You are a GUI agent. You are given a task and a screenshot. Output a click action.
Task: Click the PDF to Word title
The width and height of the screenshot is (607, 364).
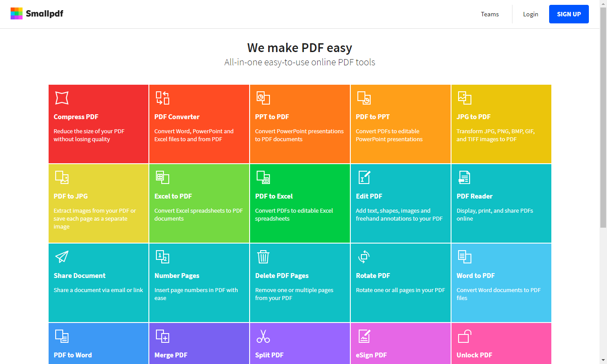tap(72, 355)
